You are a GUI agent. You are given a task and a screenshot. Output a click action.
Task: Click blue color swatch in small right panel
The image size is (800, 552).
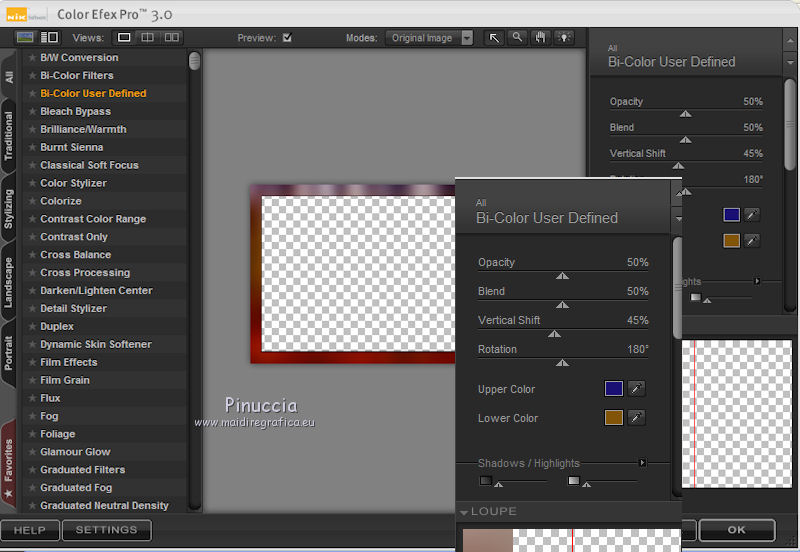pos(732,215)
